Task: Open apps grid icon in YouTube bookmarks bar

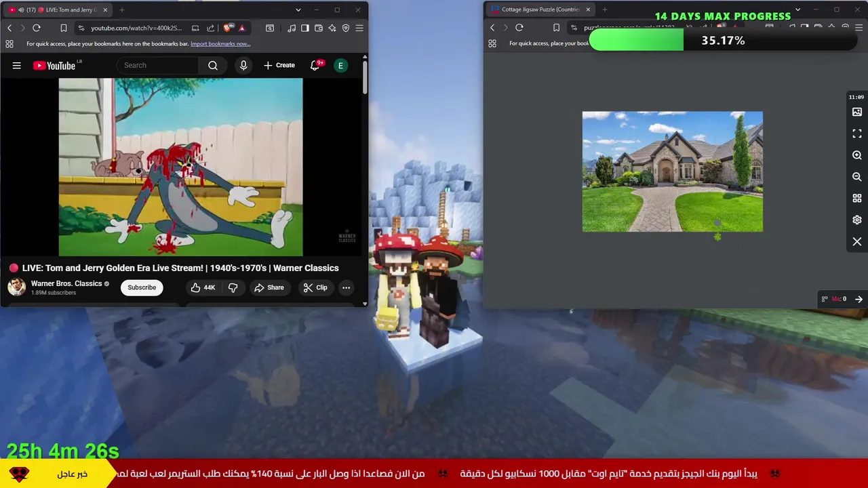Action: [x=9, y=44]
